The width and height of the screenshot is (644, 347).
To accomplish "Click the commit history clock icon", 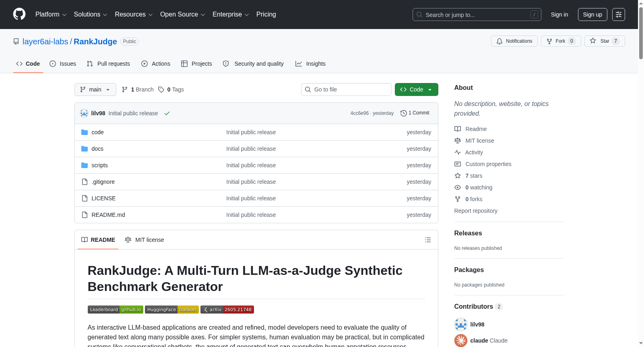I will coord(403,113).
